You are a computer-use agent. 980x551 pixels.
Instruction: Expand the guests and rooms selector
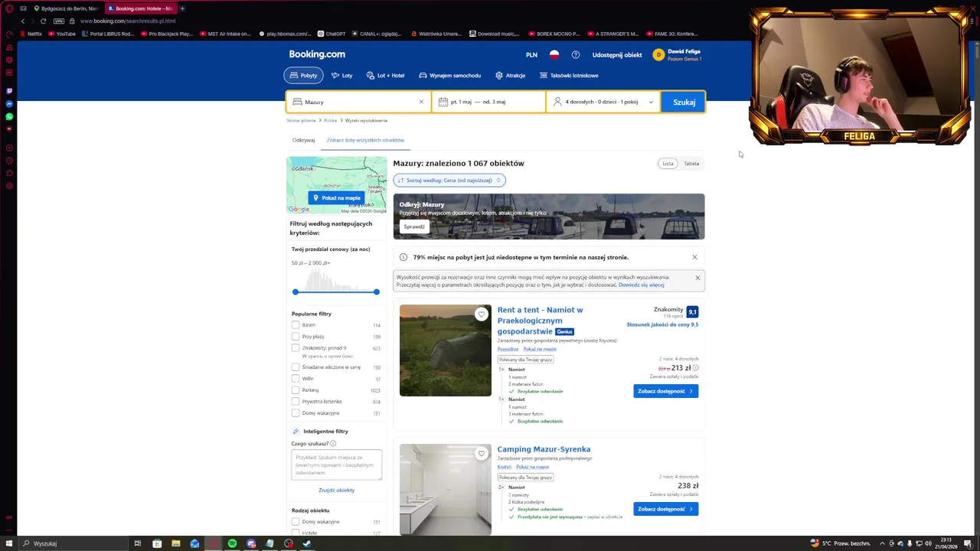pyautogui.click(x=603, y=102)
